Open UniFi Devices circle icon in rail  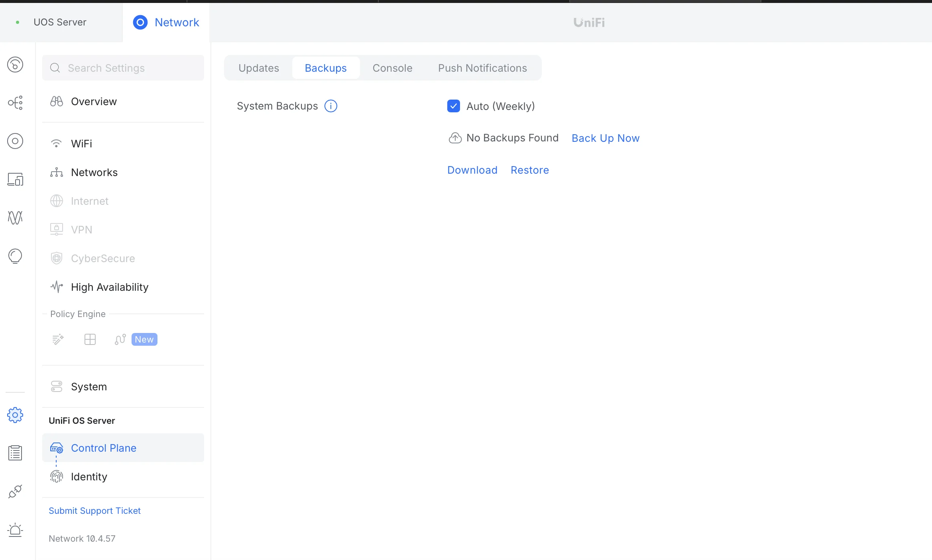point(15,141)
